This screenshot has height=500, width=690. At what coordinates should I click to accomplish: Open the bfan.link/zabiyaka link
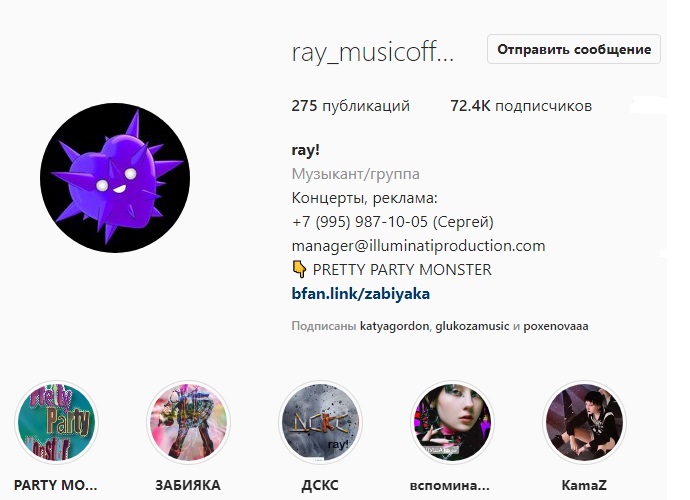point(361,294)
